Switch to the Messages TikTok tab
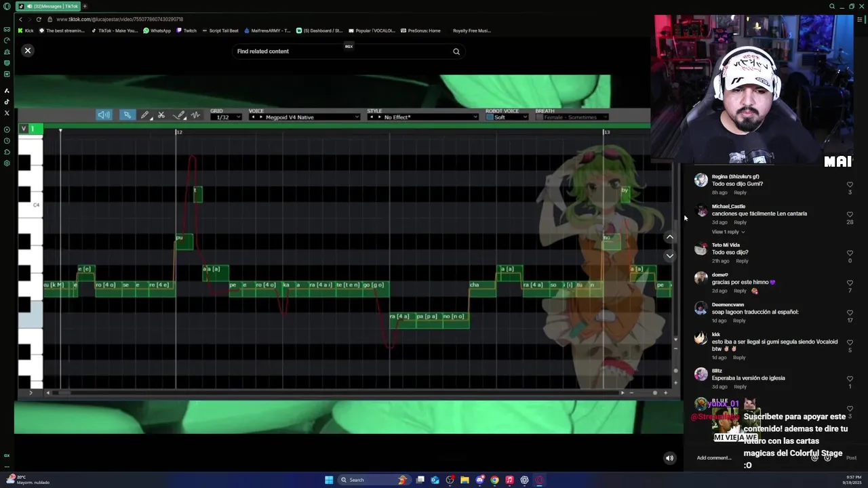The image size is (868, 488). tap(47, 6)
